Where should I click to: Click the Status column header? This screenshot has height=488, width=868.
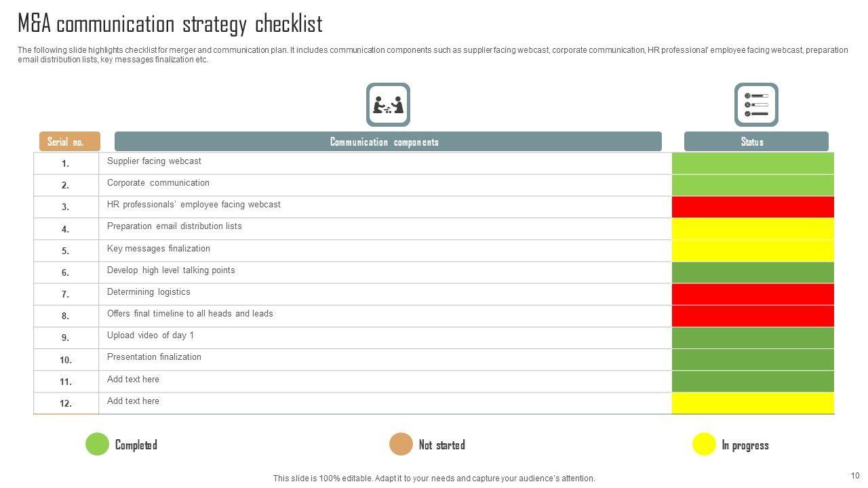click(x=756, y=142)
